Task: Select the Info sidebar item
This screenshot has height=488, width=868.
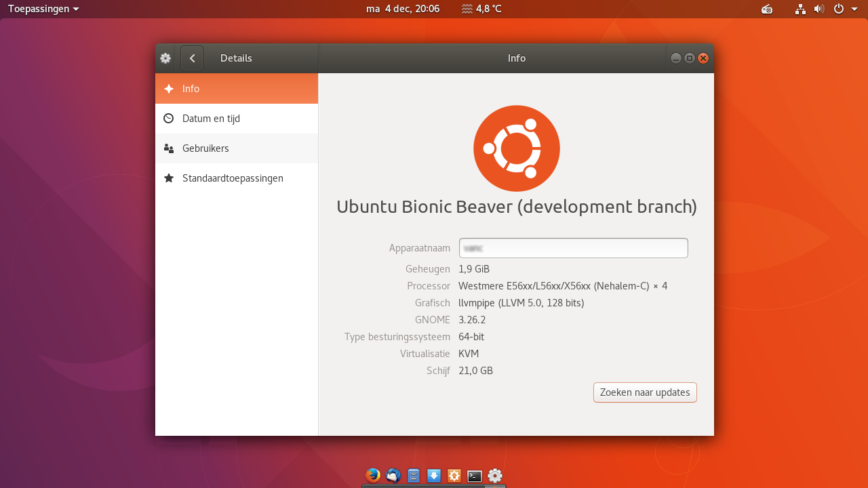Action: tap(237, 89)
